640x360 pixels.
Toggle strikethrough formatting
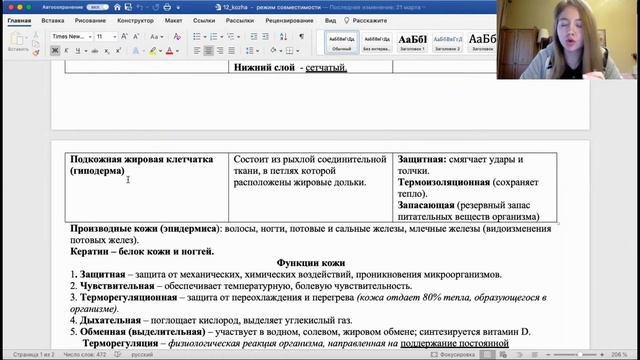coord(95,51)
